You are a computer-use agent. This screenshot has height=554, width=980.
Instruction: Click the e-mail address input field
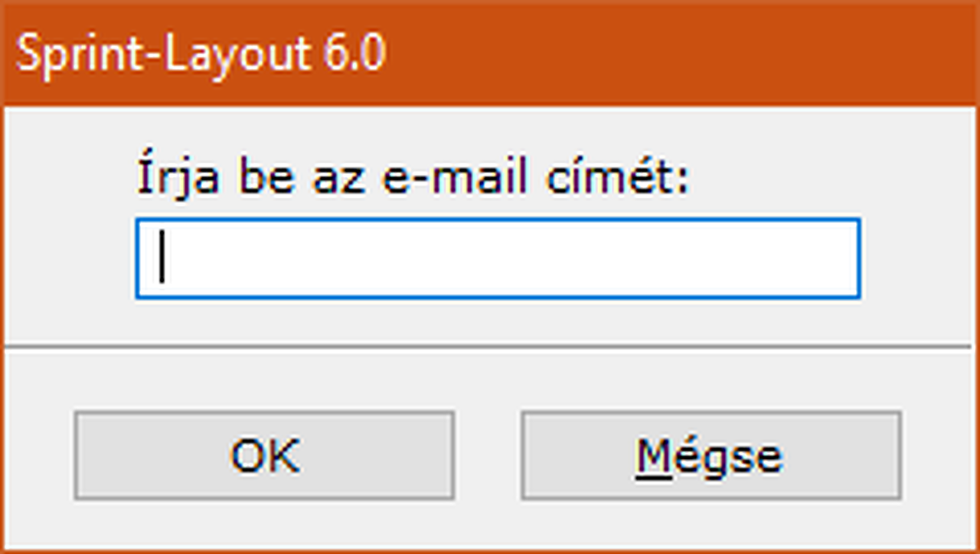coord(498,258)
